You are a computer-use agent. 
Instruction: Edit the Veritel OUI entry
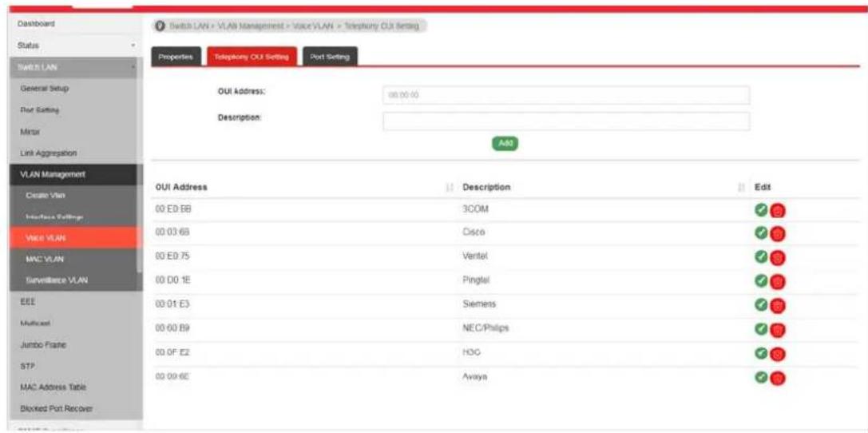(x=761, y=257)
